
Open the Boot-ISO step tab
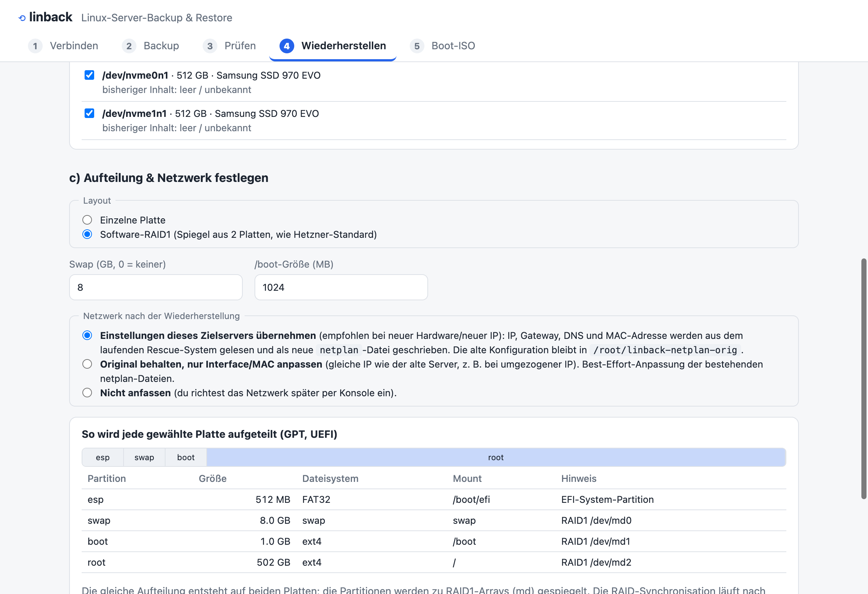pos(442,46)
